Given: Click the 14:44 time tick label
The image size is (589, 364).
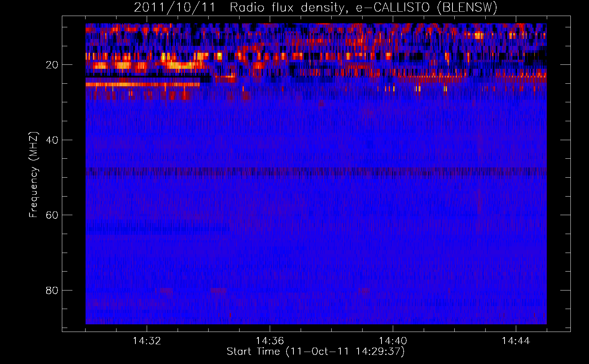Looking at the screenshot, I should tap(516, 341).
